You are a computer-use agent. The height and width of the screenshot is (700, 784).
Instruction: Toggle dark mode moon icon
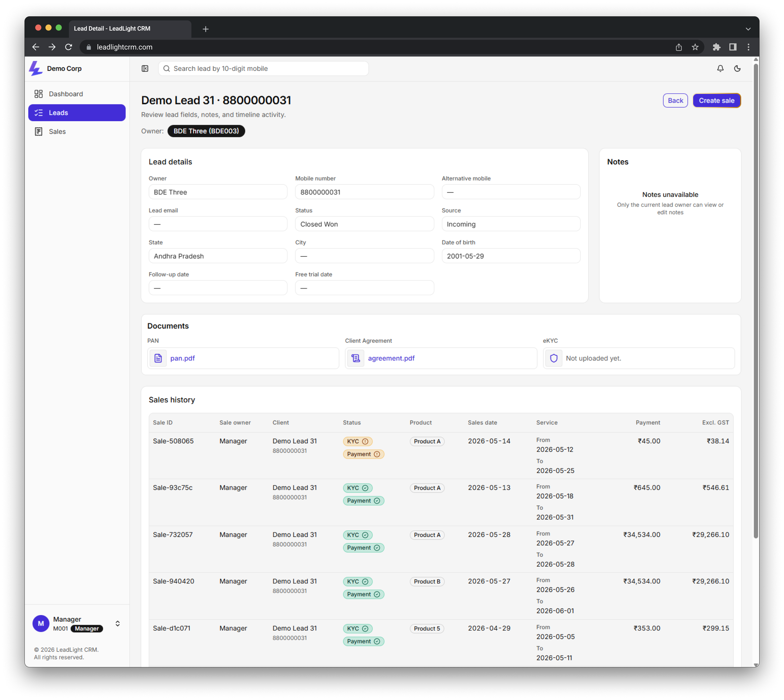pos(737,68)
